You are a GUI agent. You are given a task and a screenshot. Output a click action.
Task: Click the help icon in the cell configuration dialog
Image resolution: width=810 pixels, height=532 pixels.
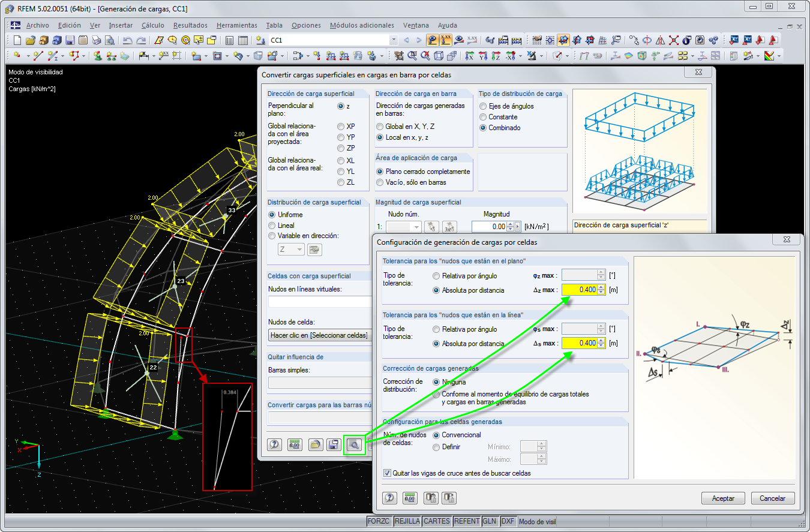click(389, 498)
